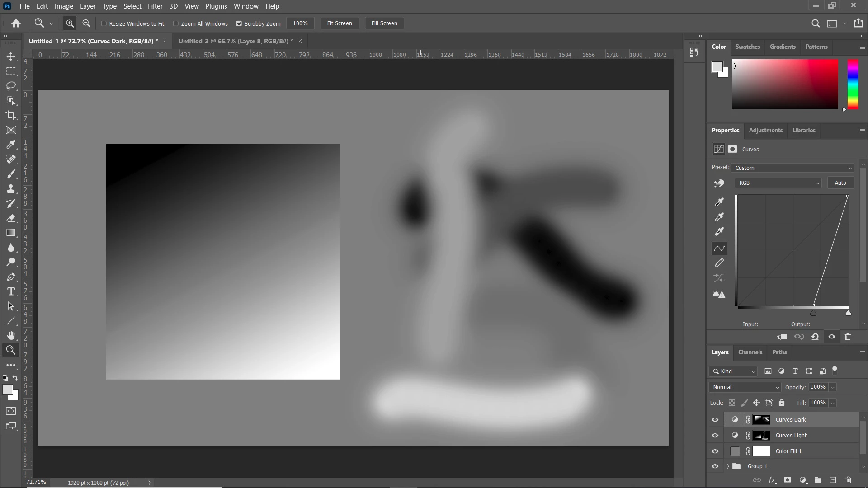Hide the Curves Light layer
Image resolution: width=868 pixels, height=488 pixels.
715,436
